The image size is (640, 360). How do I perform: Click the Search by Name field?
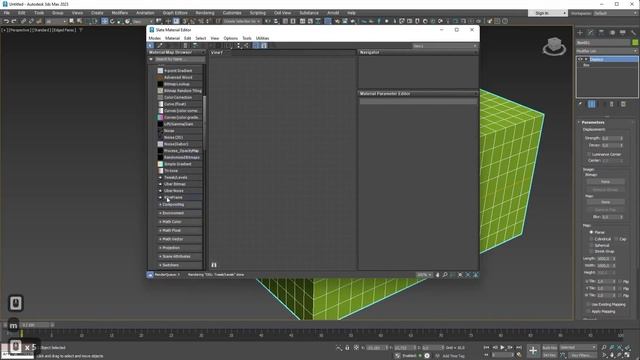click(x=179, y=59)
